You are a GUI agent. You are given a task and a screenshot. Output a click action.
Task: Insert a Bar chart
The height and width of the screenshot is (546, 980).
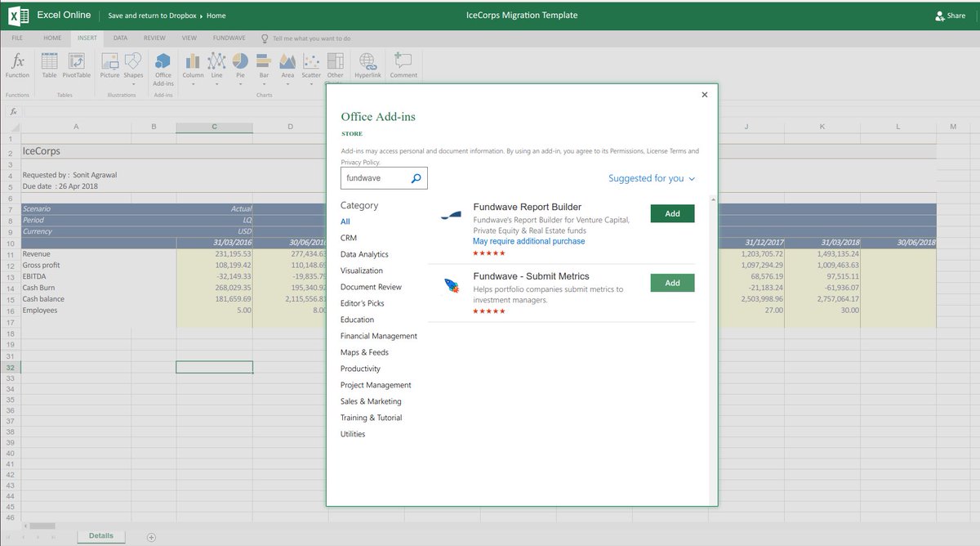click(x=264, y=69)
